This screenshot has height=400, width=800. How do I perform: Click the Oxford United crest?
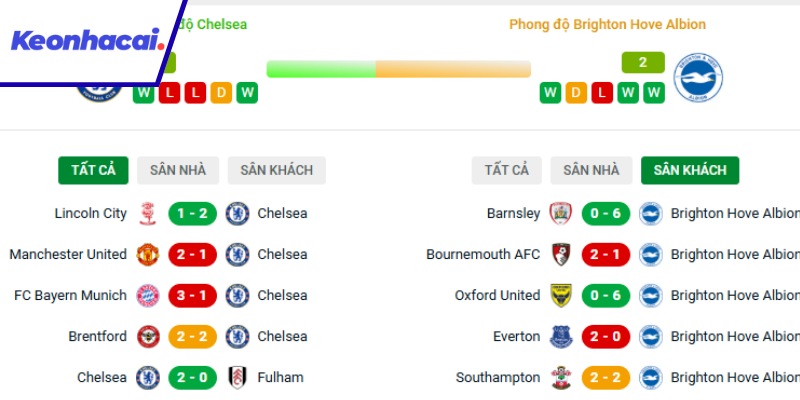(x=561, y=295)
